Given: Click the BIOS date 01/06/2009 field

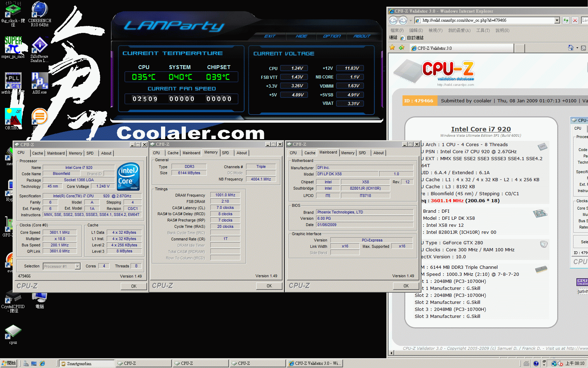Looking at the screenshot, I should pyautogui.click(x=365, y=225).
